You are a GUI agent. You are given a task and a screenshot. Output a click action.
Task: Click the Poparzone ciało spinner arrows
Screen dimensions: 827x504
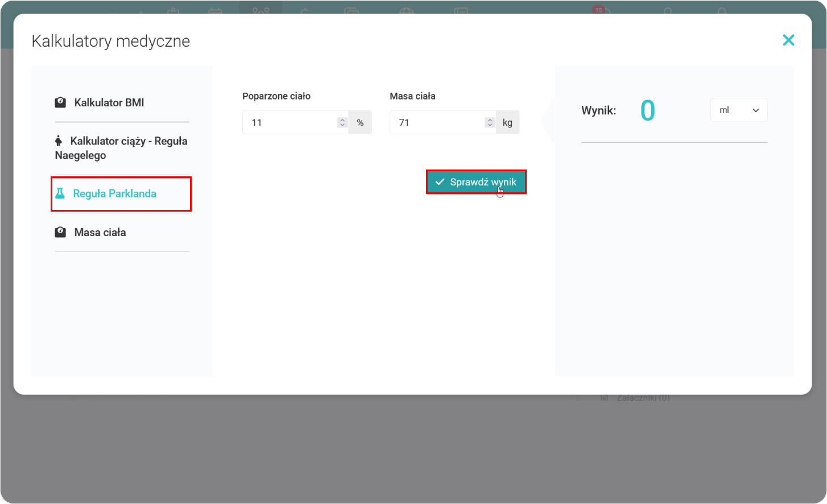click(x=342, y=122)
